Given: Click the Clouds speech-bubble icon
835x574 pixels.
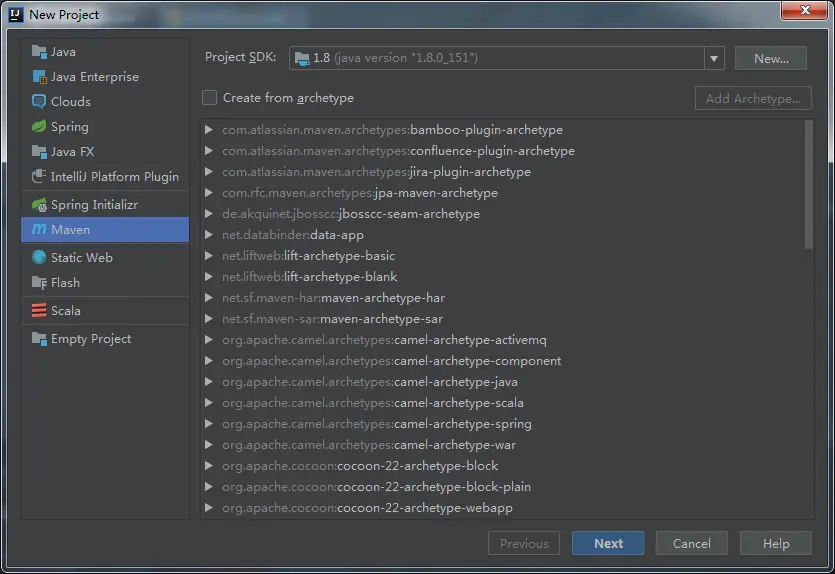Looking at the screenshot, I should pyautogui.click(x=39, y=101).
